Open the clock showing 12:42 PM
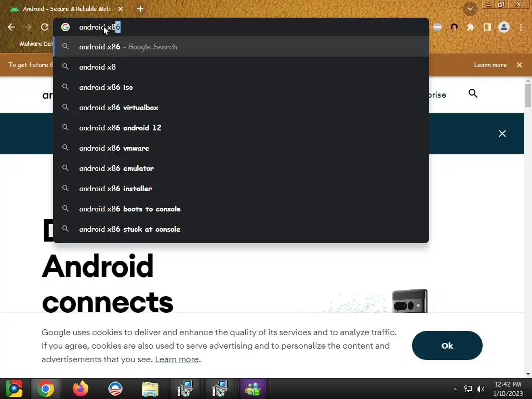Viewport: 532px width, 399px height. point(508,389)
